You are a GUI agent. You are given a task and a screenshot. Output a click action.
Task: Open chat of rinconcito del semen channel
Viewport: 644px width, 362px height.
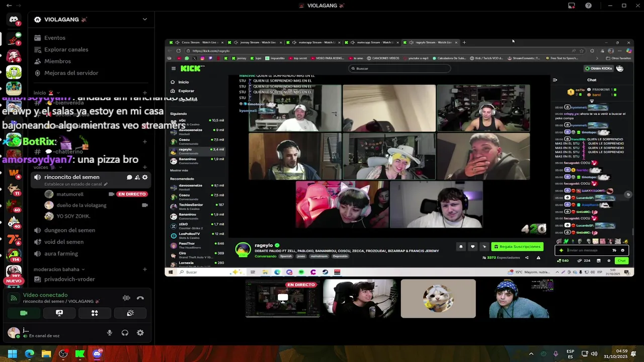[129, 177]
